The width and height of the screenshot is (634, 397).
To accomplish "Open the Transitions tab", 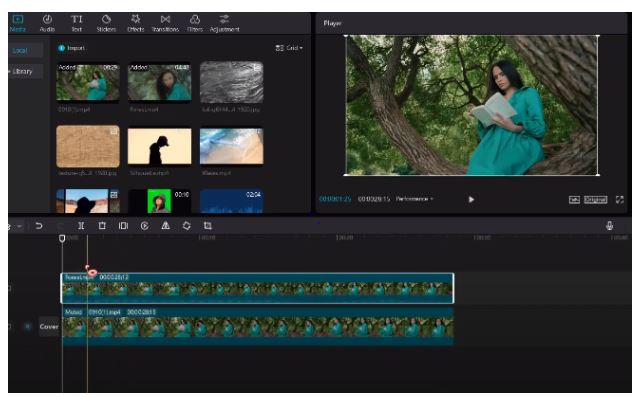I will (165, 23).
